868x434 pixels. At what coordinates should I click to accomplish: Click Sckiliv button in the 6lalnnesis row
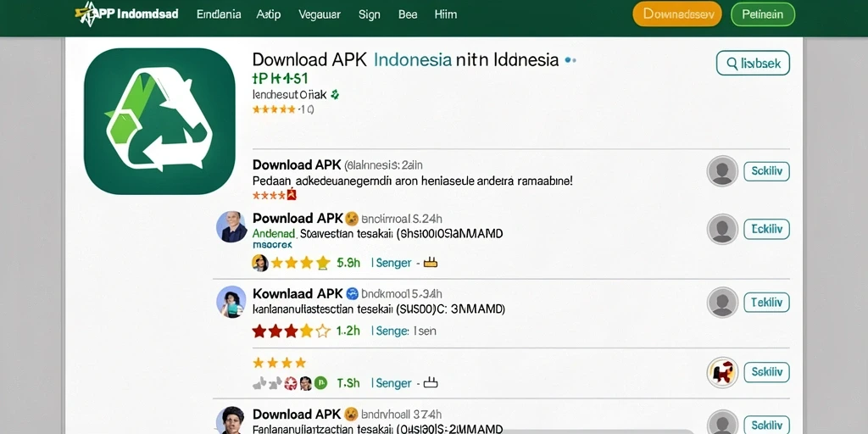pos(766,171)
